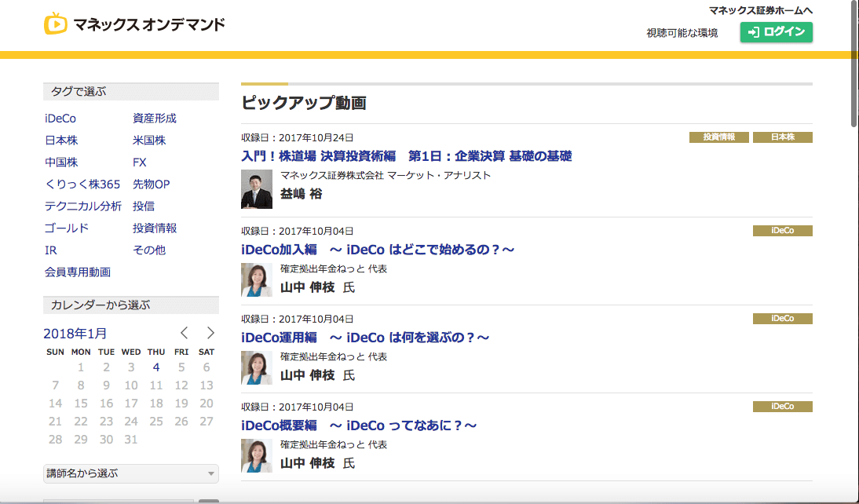Go to next calendar month arrow

click(210, 333)
